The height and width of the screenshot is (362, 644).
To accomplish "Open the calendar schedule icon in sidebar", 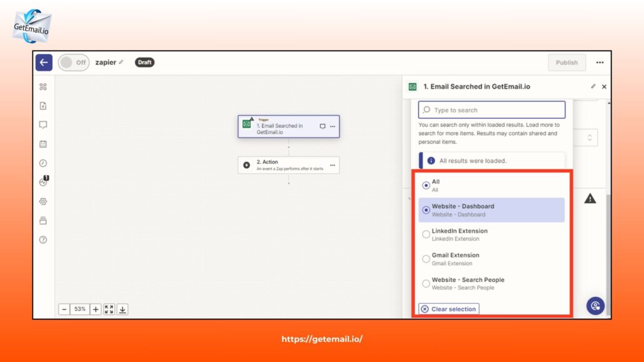I will tap(43, 144).
